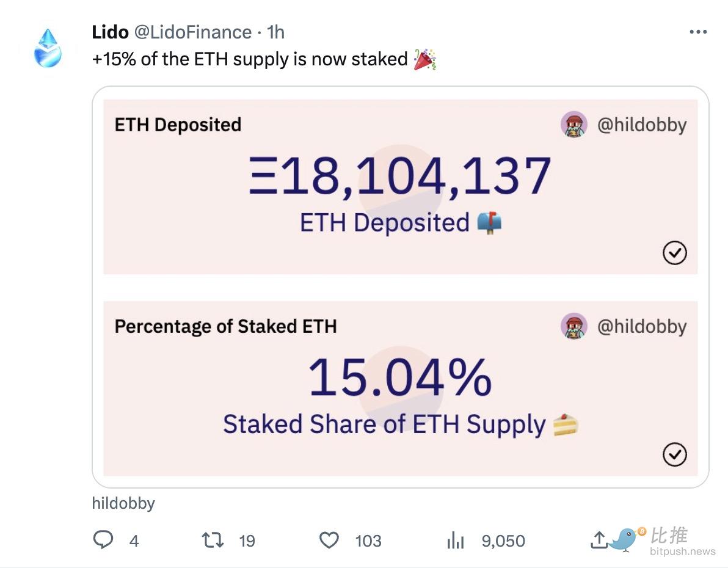Viewport: 728px width, 568px height.
Task: Open the 1h timestamp link
Action: click(x=276, y=32)
